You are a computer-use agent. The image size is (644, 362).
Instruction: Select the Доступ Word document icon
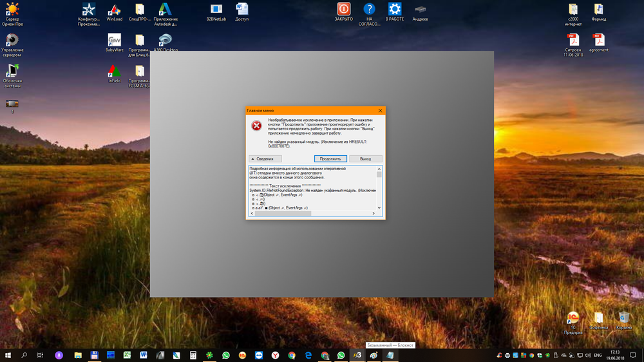coord(242,10)
